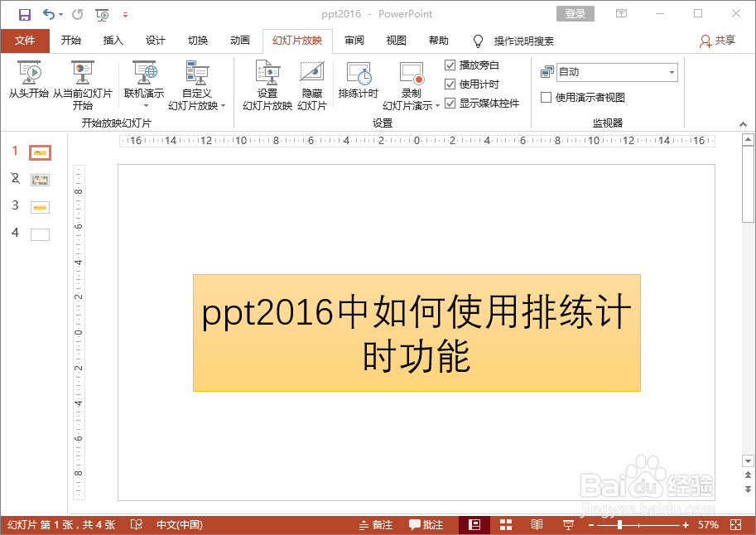This screenshot has width=756, height=535.
Task: Start Slide Show from status bar icon
Action: (568, 524)
